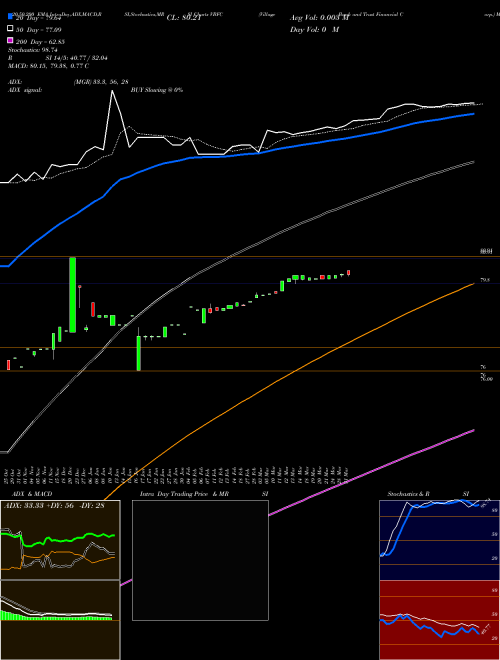Viewport: 500px width, 660px height.
Task: Click the blue 20 Day legend swatch
Action: tap(11, 17)
